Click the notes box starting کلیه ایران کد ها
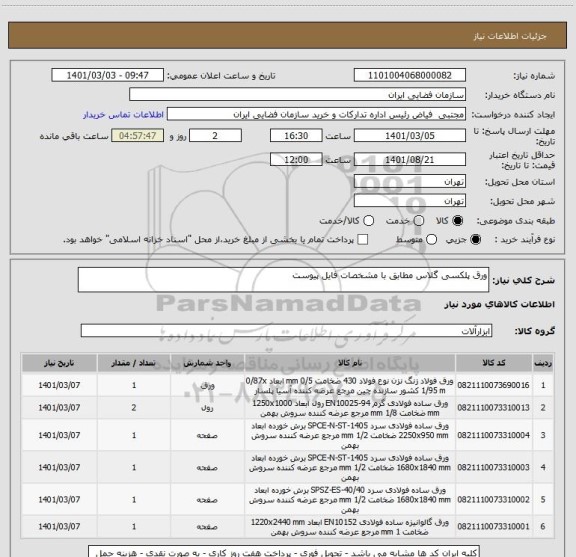The height and width of the screenshot is (557, 576). coord(284,552)
